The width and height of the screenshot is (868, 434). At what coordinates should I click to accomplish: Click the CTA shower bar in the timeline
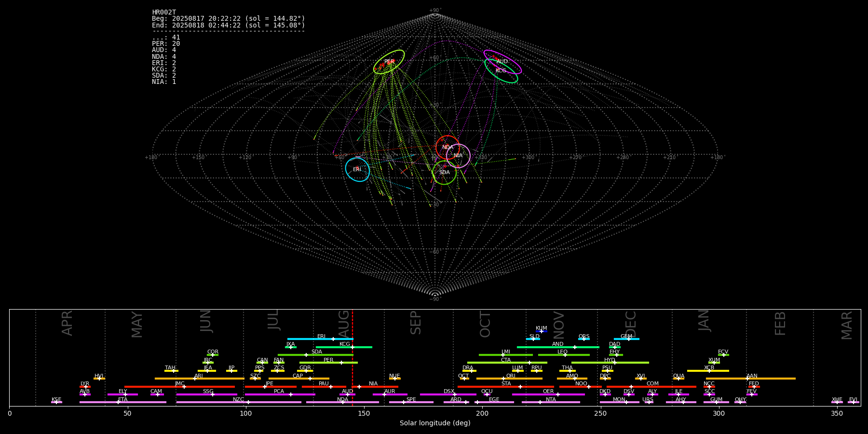click(x=507, y=363)
